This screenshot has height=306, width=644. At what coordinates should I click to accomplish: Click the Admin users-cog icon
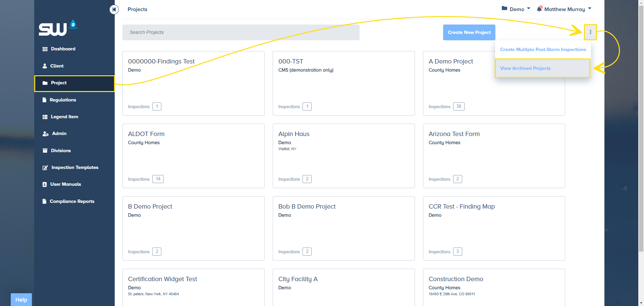(45, 134)
